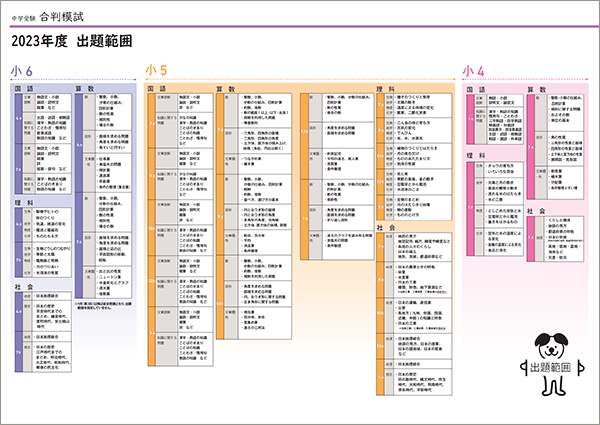Open 理科 section under 小4

482,155
